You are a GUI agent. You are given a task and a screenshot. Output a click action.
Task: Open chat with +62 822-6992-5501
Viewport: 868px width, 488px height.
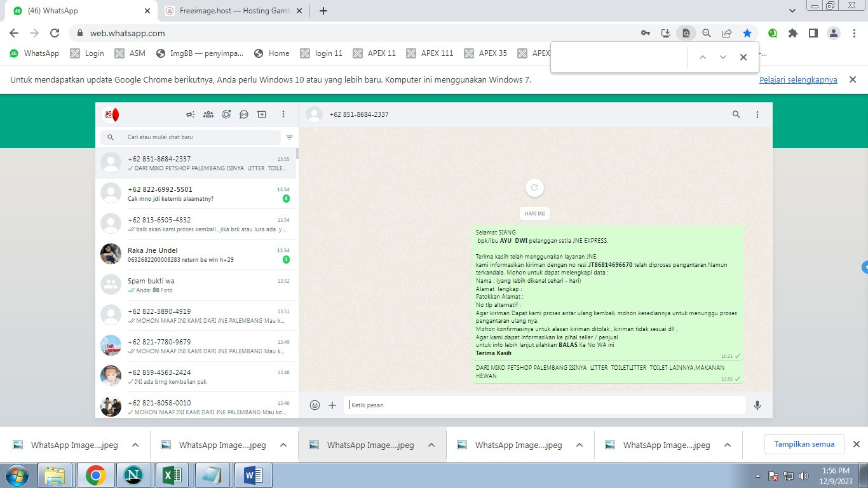[x=196, y=194]
